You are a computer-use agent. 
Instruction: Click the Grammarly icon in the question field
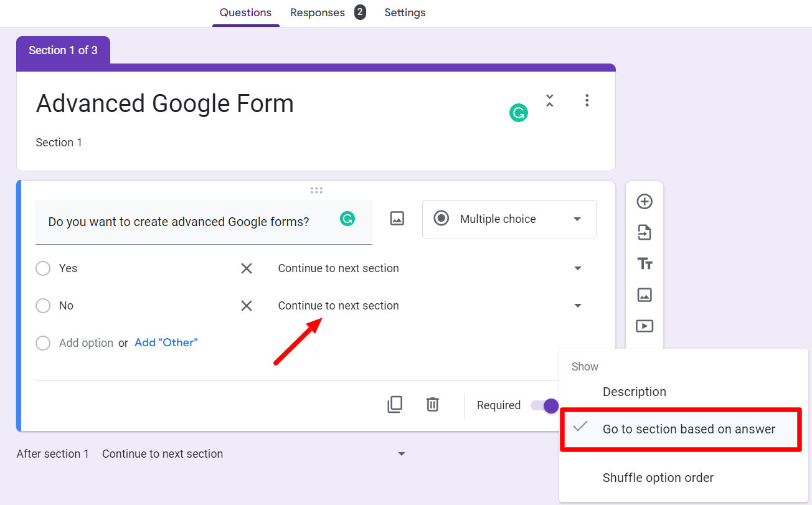pos(347,219)
